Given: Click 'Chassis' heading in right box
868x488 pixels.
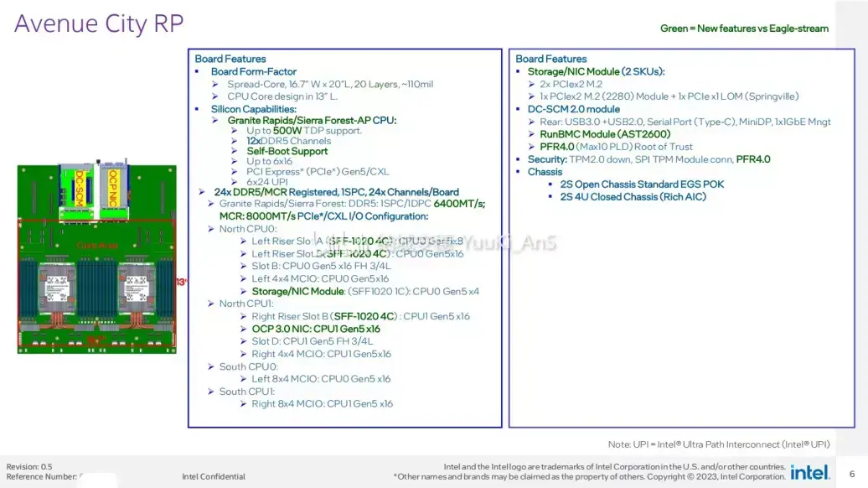Looking at the screenshot, I should 545,172.
